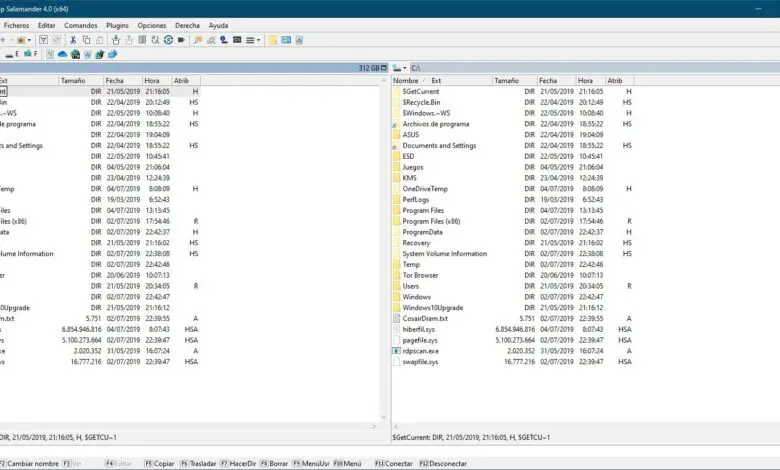Image resolution: width=780 pixels, height=470 pixels.
Task: Click the blue monitor toolbar icon
Action: point(286,40)
